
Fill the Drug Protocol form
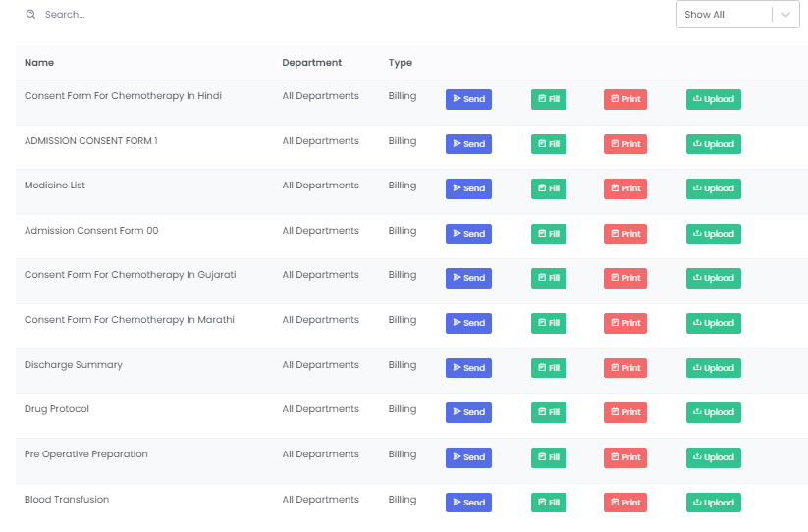[x=548, y=412]
